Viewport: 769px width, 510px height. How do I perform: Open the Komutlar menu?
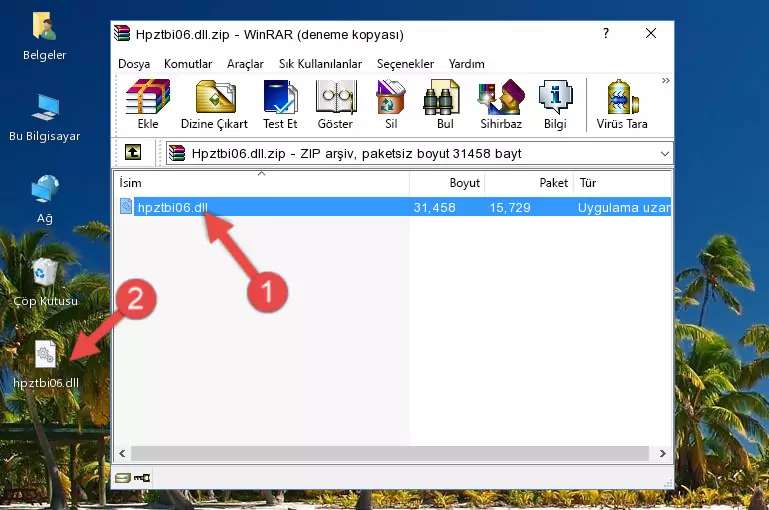point(188,64)
